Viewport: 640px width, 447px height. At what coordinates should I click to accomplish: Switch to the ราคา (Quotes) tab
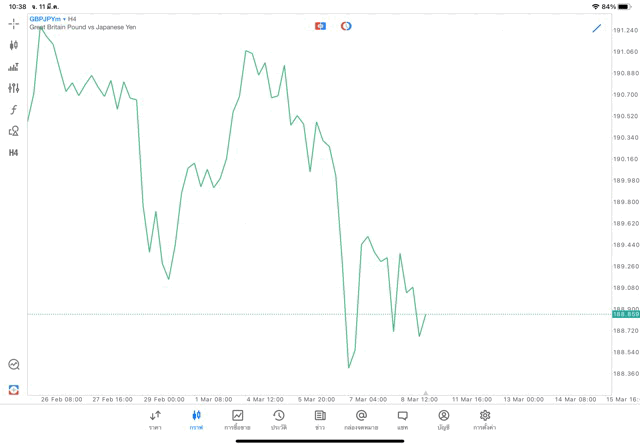[155, 420]
